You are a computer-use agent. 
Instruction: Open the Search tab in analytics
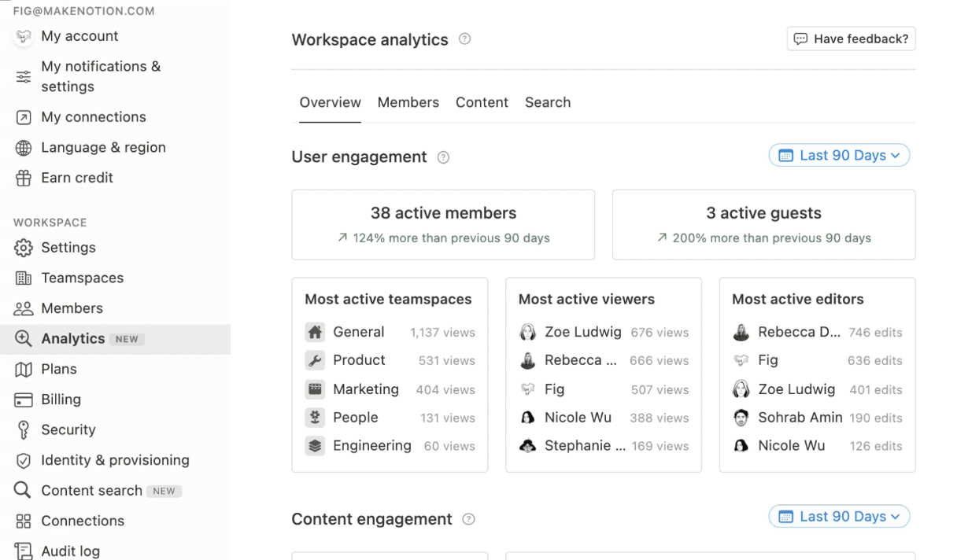(548, 103)
